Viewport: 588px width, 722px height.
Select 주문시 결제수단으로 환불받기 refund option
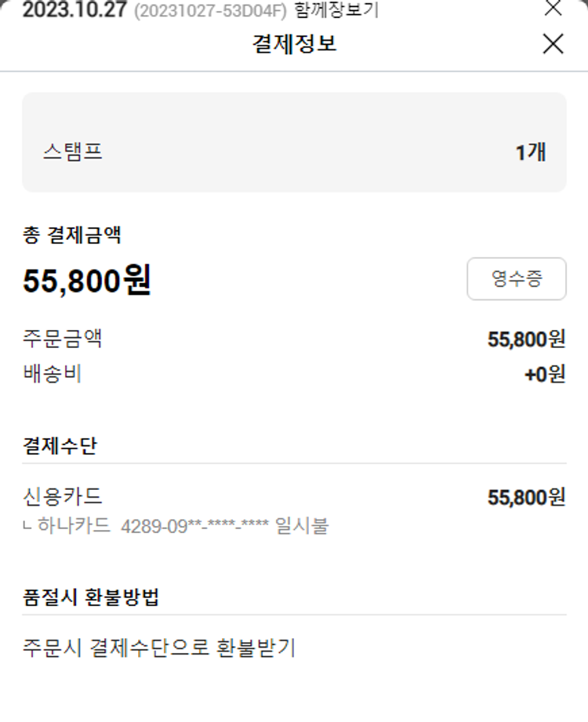159,648
